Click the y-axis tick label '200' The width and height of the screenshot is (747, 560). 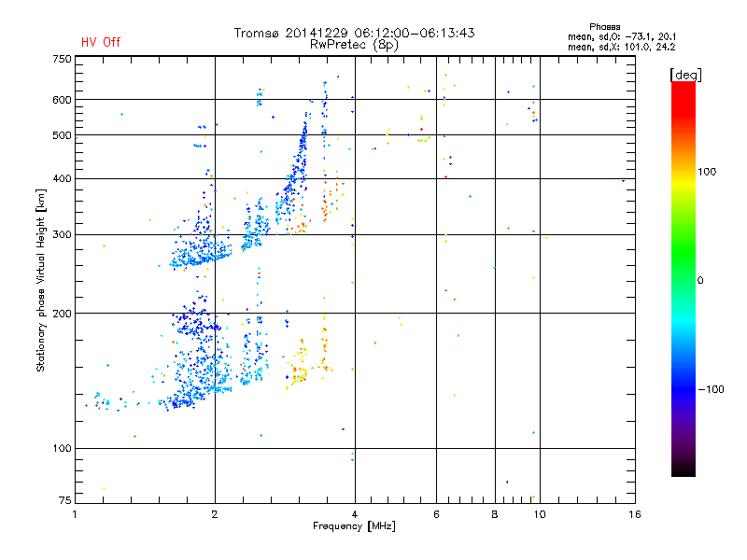[x=62, y=314]
